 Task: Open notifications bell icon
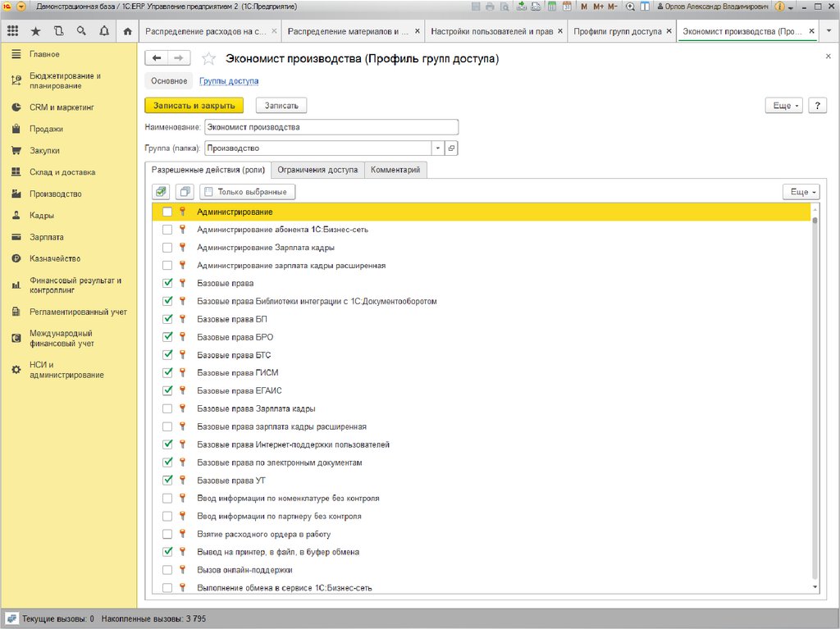tap(103, 31)
